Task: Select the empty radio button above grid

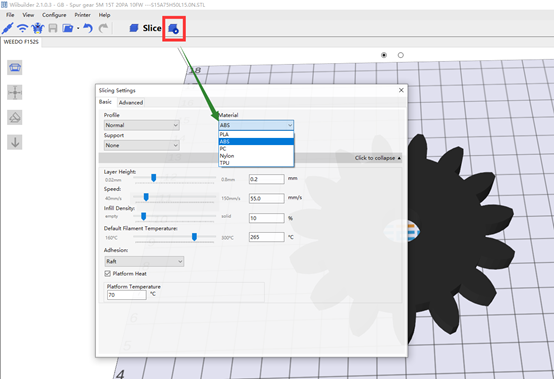Action: click(401, 55)
